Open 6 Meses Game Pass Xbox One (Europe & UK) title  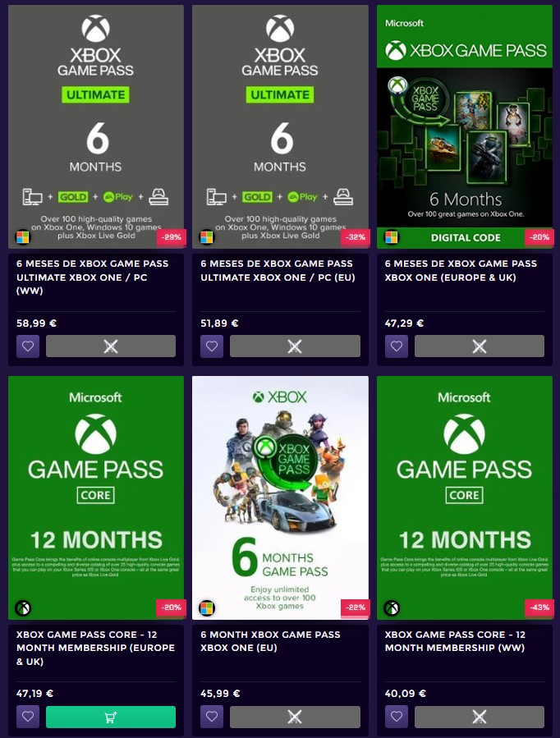461,271
